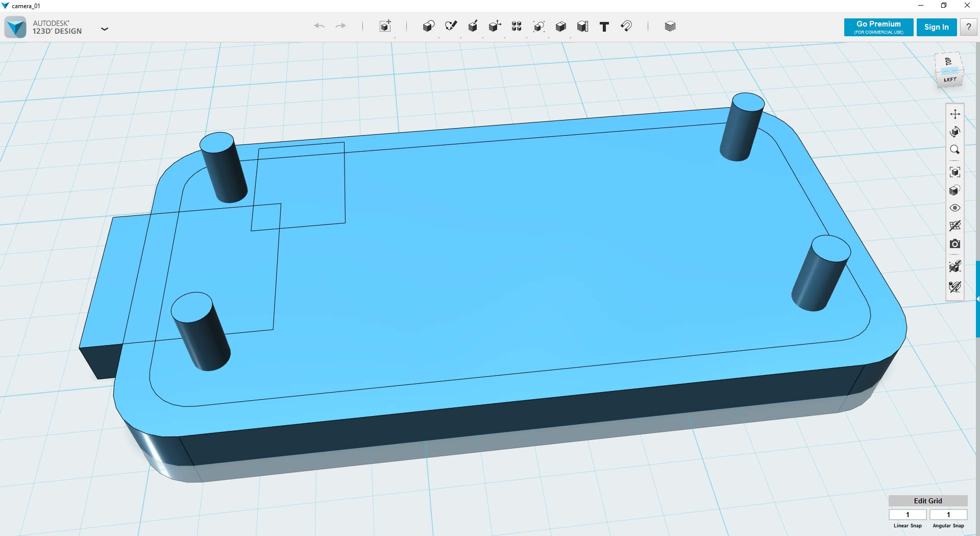Select the Text tool
980x536 pixels.
(604, 27)
